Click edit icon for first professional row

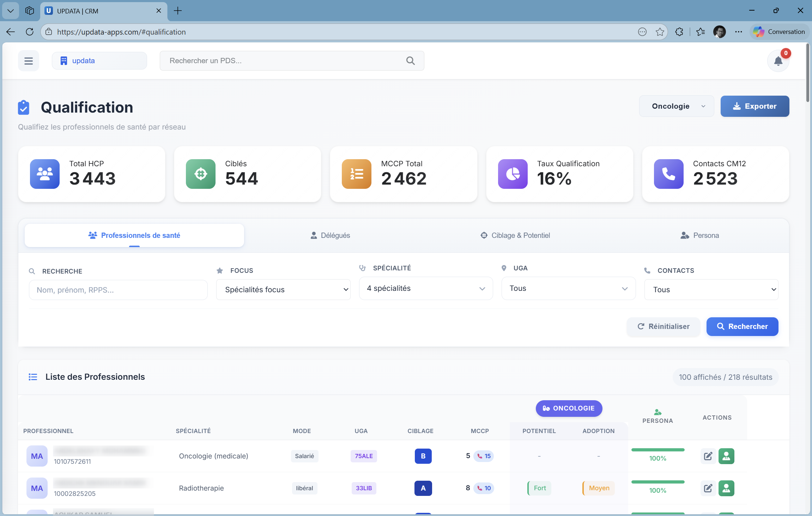coord(708,456)
